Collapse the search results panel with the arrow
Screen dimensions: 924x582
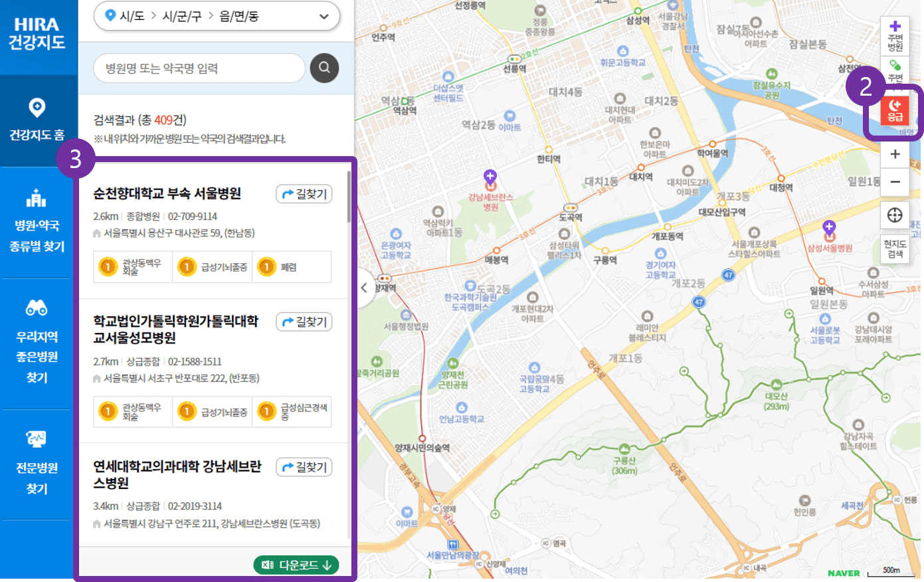pos(364,287)
